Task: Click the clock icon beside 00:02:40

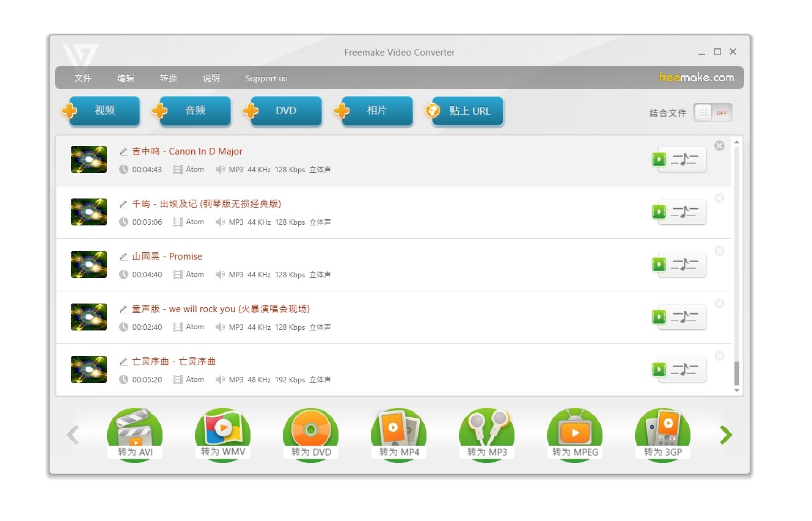Action: click(x=123, y=327)
